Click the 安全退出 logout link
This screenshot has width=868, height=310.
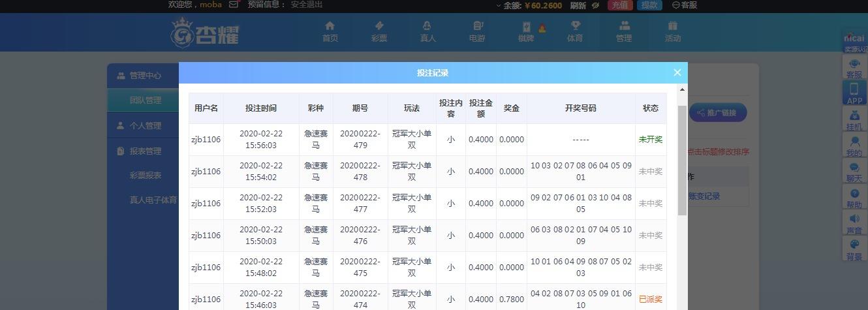(x=307, y=5)
